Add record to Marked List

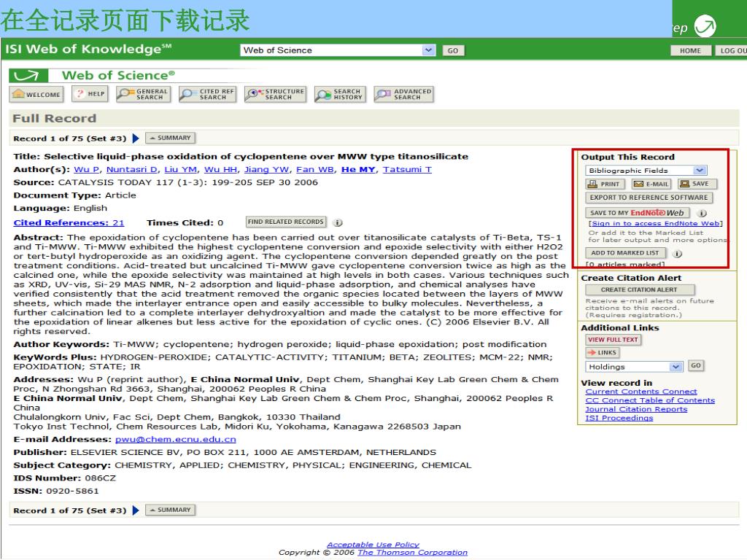(625, 253)
